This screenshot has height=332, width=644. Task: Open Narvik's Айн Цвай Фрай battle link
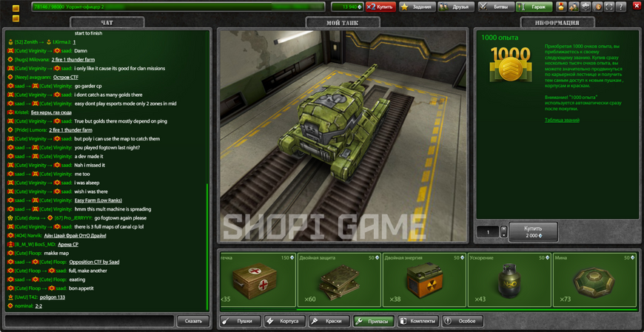[x=76, y=236]
